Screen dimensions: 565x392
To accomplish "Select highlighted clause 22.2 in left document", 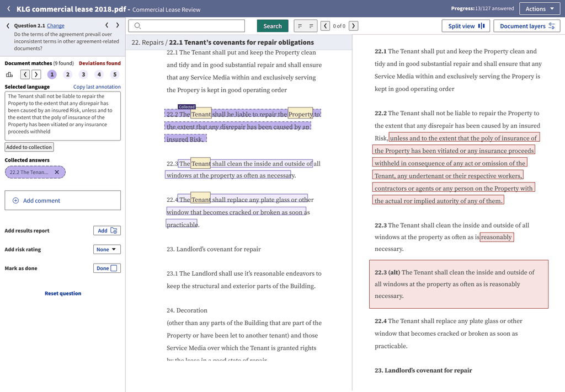I will click(x=243, y=126).
